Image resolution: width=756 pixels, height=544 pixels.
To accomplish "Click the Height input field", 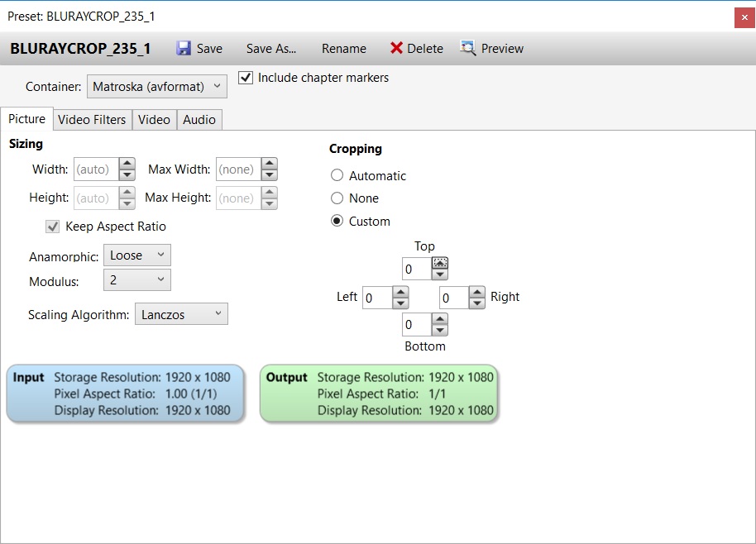I will tap(96, 198).
